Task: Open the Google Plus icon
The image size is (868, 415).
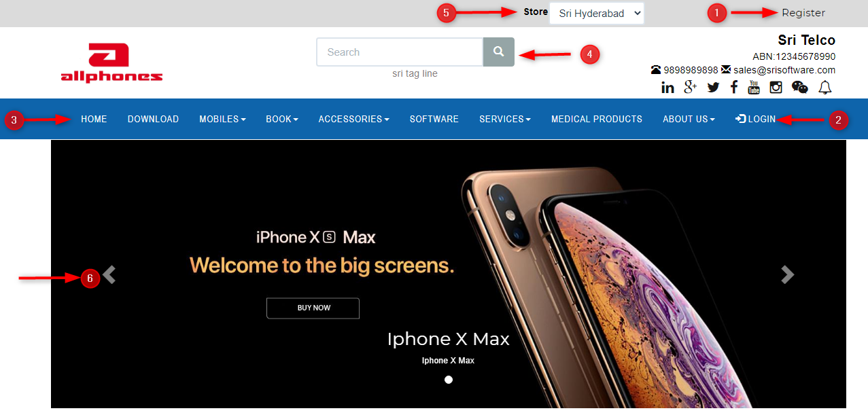Action: pyautogui.click(x=691, y=86)
